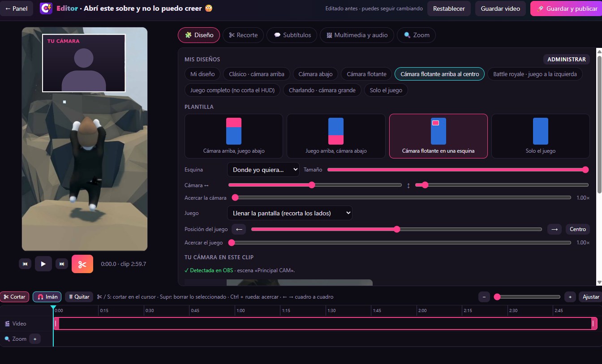Toggle the Imán snapping button
This screenshot has width=602, height=364.
[x=47, y=297]
